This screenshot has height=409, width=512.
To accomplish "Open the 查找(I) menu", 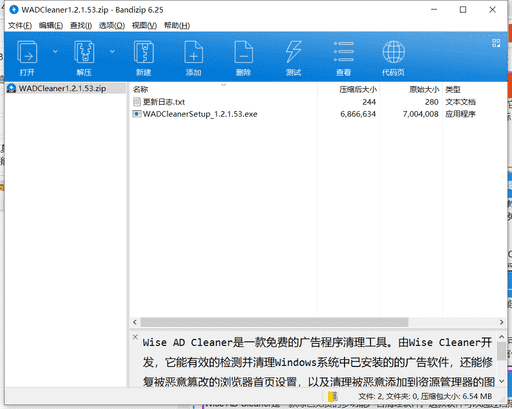I will coord(81,26).
